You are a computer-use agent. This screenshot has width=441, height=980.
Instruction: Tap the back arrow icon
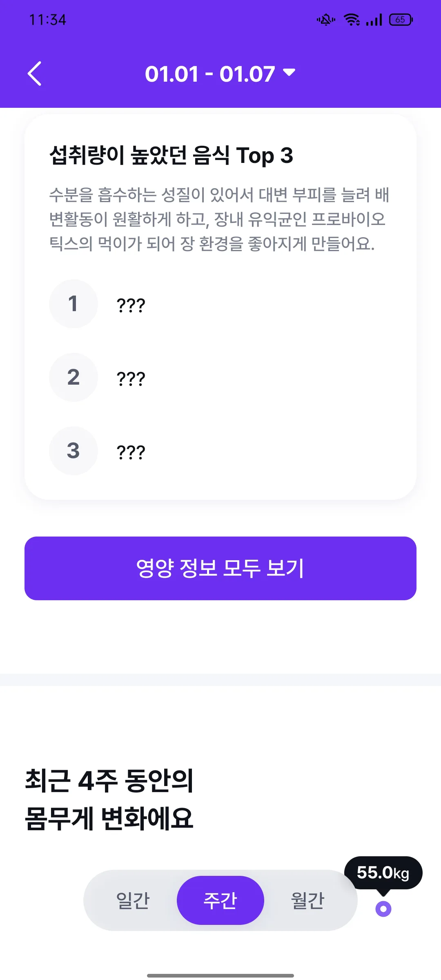(x=35, y=73)
